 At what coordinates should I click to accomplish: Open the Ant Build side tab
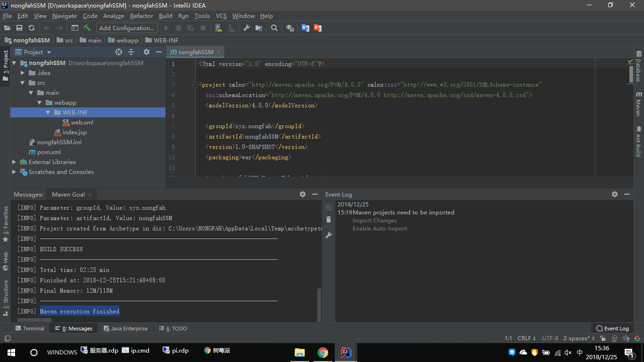(638, 141)
